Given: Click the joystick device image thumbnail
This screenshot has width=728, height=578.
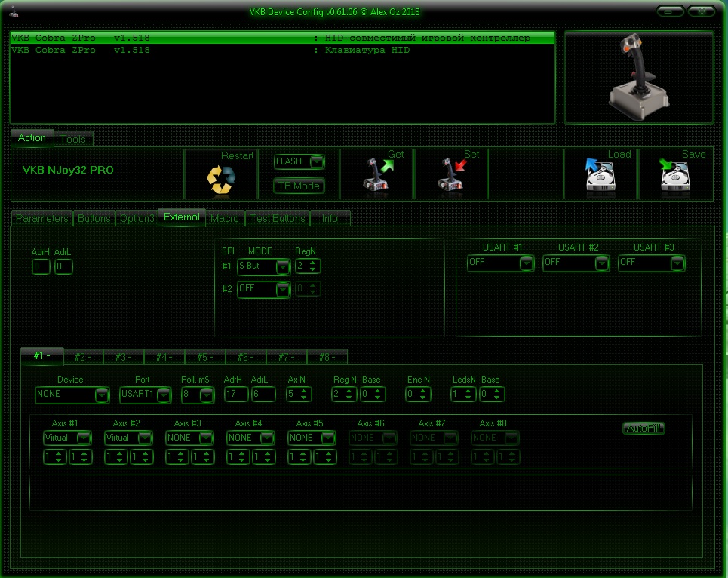Looking at the screenshot, I should tap(639, 77).
